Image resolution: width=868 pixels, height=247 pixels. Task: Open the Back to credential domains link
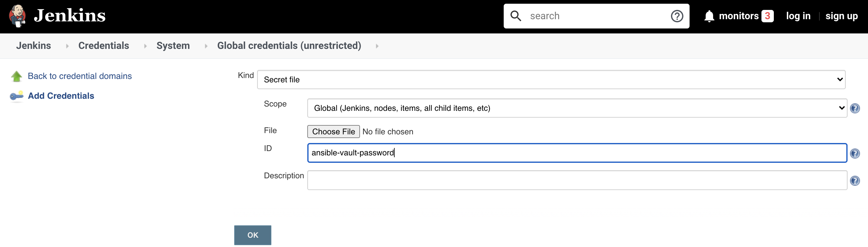[x=80, y=76]
